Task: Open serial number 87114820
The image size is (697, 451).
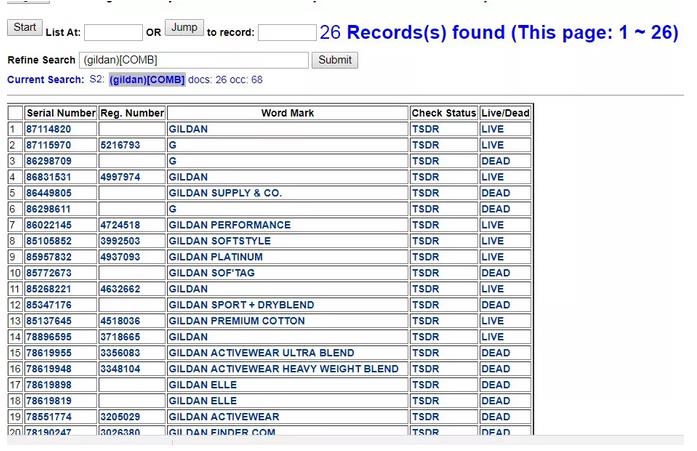Action: pos(48,129)
